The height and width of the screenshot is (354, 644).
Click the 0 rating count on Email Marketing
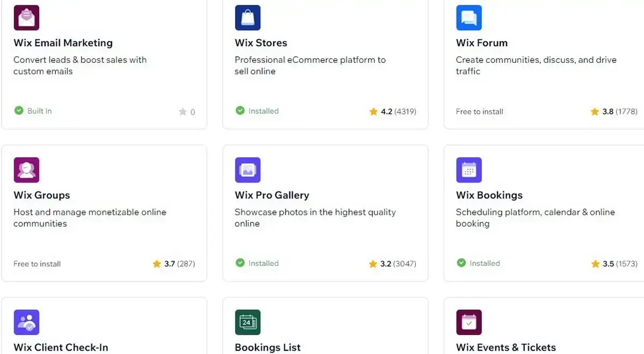pyautogui.click(x=193, y=112)
